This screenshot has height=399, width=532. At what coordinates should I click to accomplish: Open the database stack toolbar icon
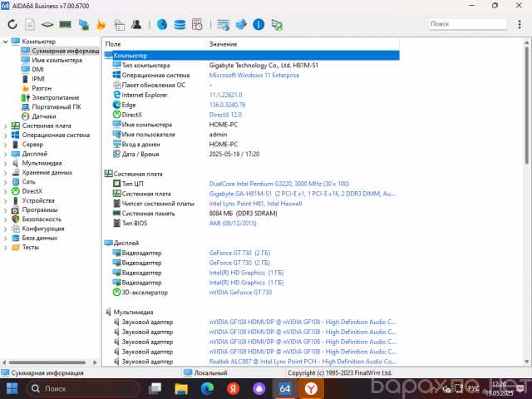tap(180, 24)
